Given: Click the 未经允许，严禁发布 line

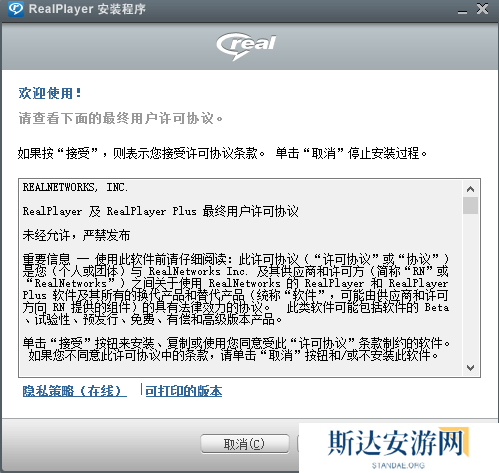Looking at the screenshot, I should [x=76, y=236].
